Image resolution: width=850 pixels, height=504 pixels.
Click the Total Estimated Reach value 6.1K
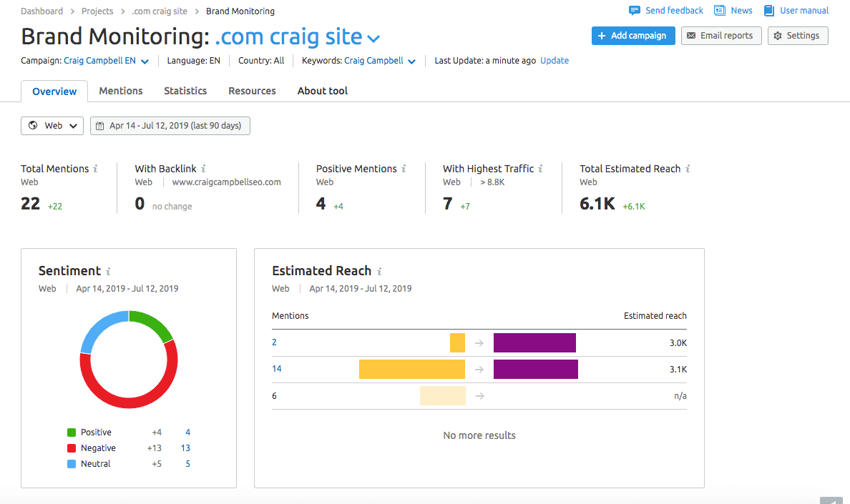point(597,204)
